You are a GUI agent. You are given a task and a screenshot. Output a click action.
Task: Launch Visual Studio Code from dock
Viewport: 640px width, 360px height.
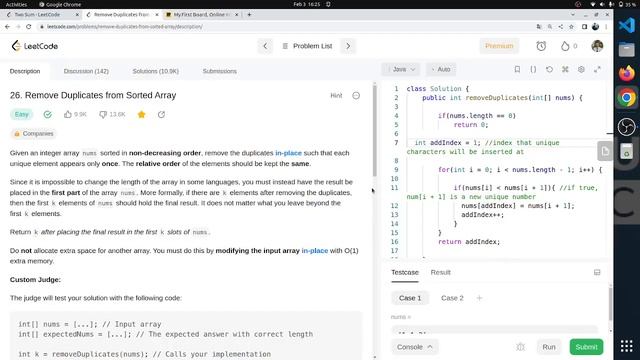coord(627,25)
